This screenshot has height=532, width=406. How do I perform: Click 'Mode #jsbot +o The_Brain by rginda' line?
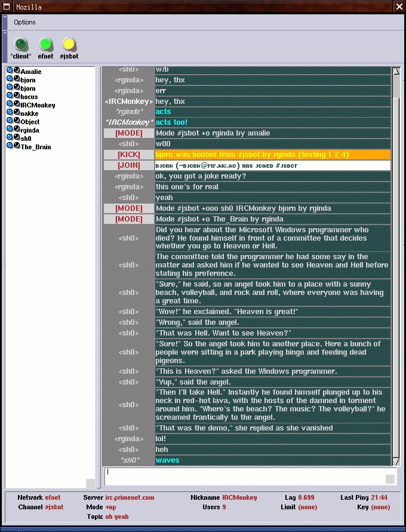tap(273, 219)
